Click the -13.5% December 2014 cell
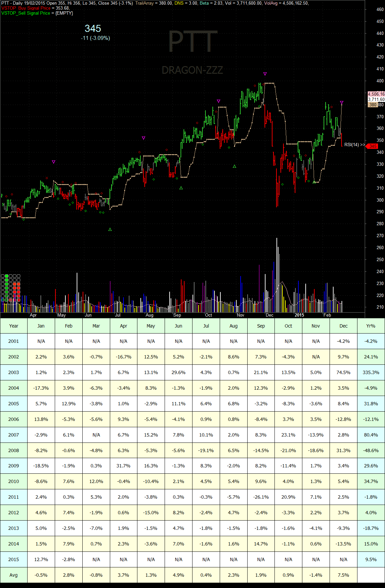 [344, 544]
